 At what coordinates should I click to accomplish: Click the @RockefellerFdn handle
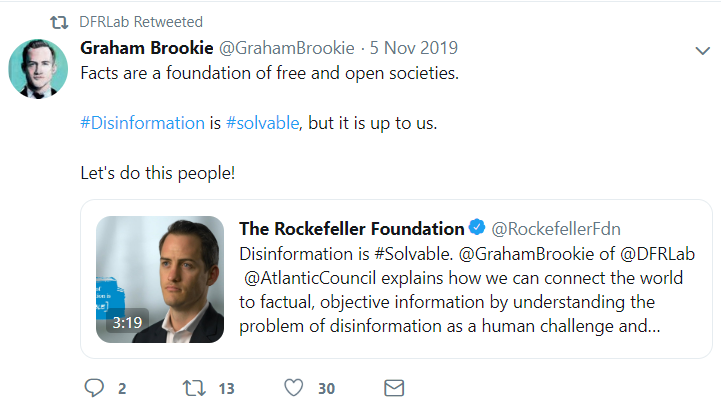[x=557, y=229]
